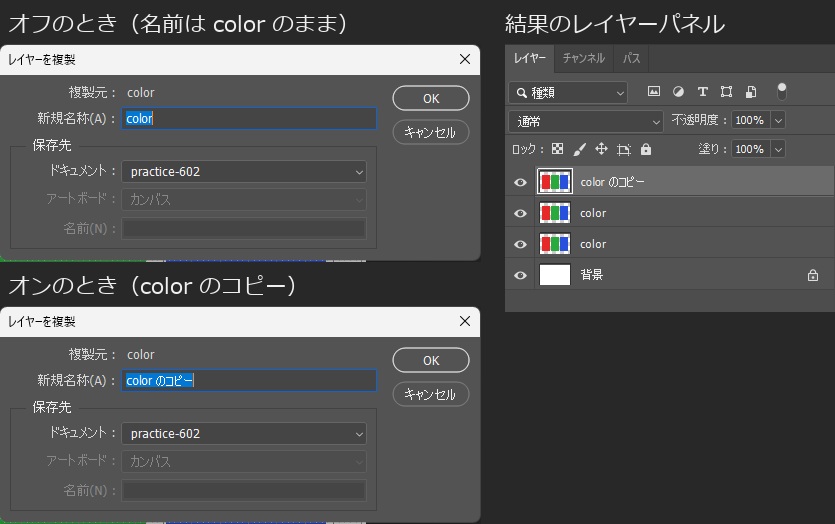Viewport: 835px width, 524px height.
Task: Close the lower レイヤーを複製 dialog
Action: coord(465,321)
